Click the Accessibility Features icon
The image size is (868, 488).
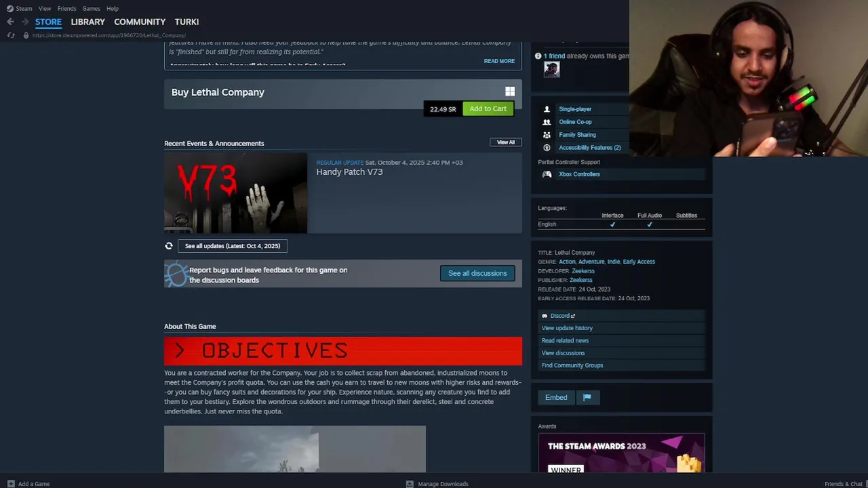coord(547,148)
